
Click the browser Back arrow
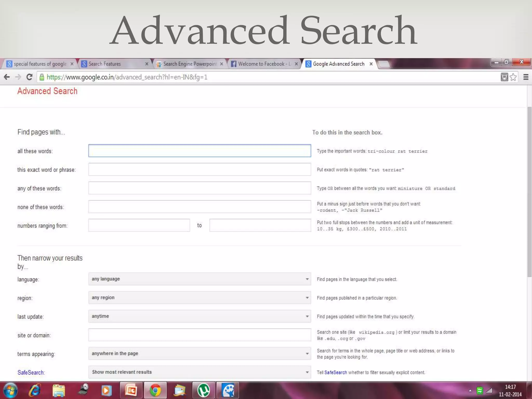[x=7, y=77]
